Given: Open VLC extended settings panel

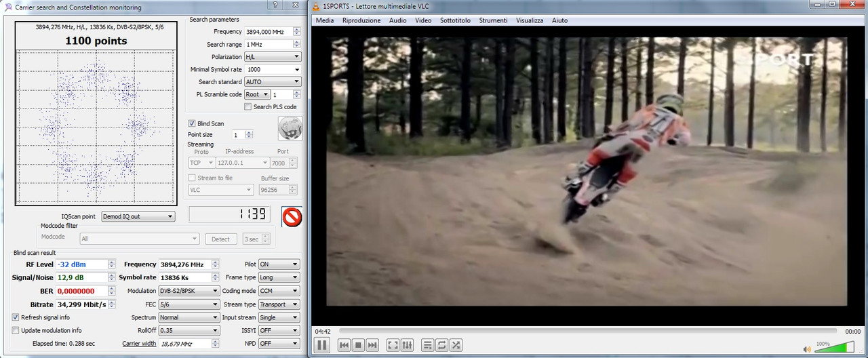Looking at the screenshot, I should (x=407, y=345).
